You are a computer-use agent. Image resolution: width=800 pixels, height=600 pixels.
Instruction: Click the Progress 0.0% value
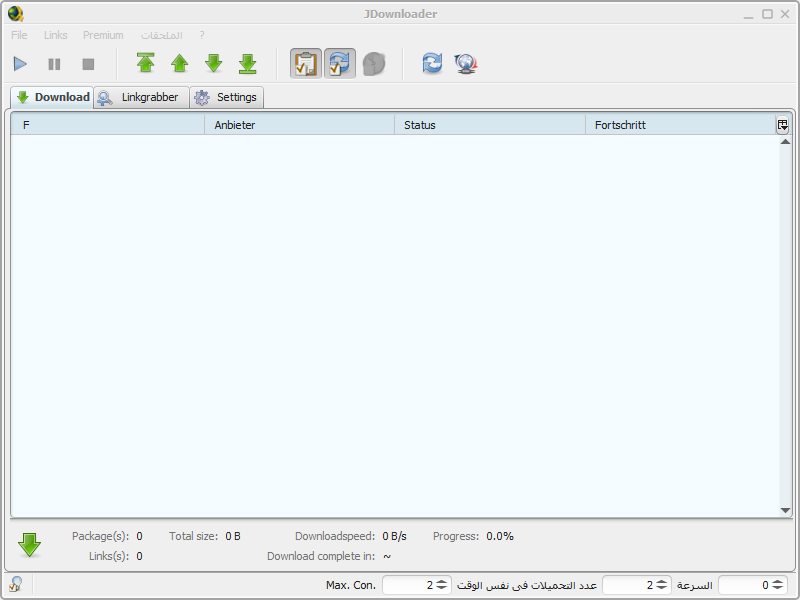point(500,536)
